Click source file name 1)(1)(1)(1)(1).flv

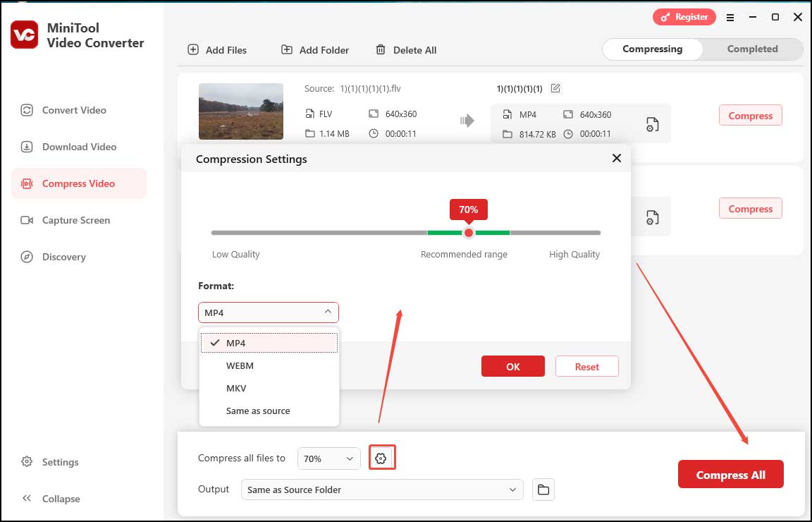370,89
